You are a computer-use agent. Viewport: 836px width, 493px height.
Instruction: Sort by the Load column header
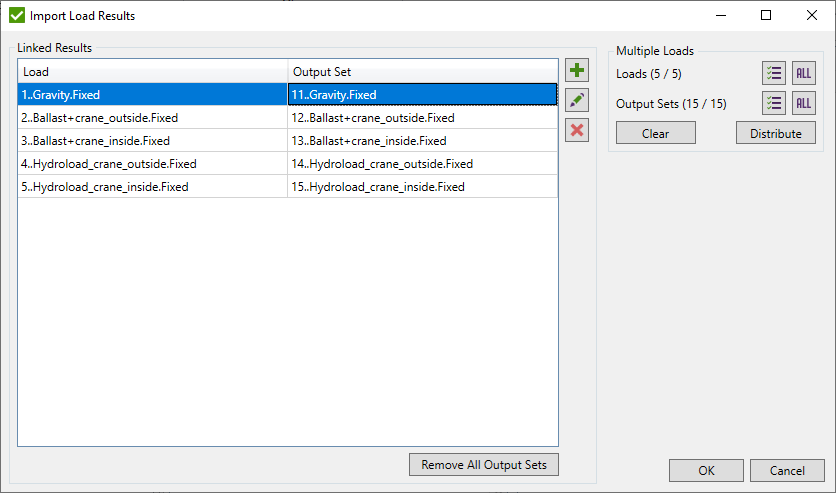point(152,72)
